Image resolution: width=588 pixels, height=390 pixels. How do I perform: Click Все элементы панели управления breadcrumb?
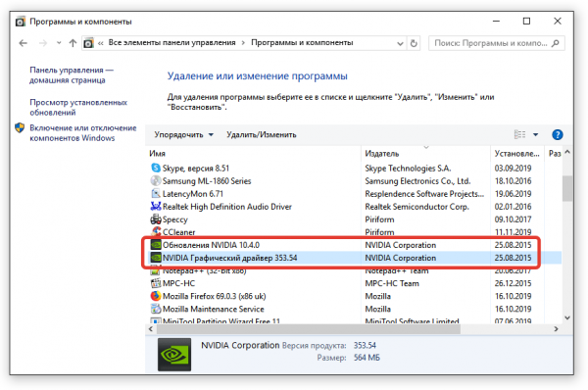coord(171,43)
